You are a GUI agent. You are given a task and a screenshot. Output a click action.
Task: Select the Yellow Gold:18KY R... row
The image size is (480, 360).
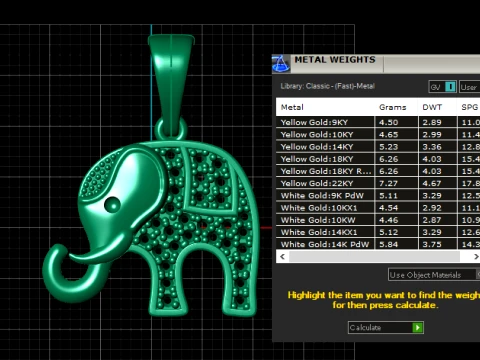[x=378, y=171]
